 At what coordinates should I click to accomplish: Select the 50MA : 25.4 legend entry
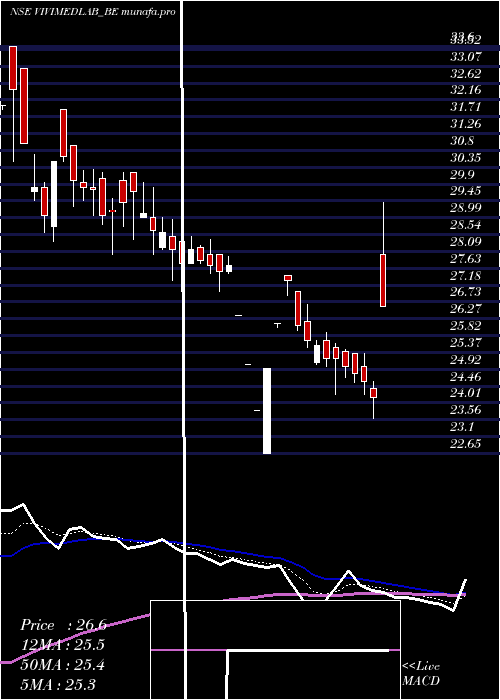pyautogui.click(x=63, y=665)
